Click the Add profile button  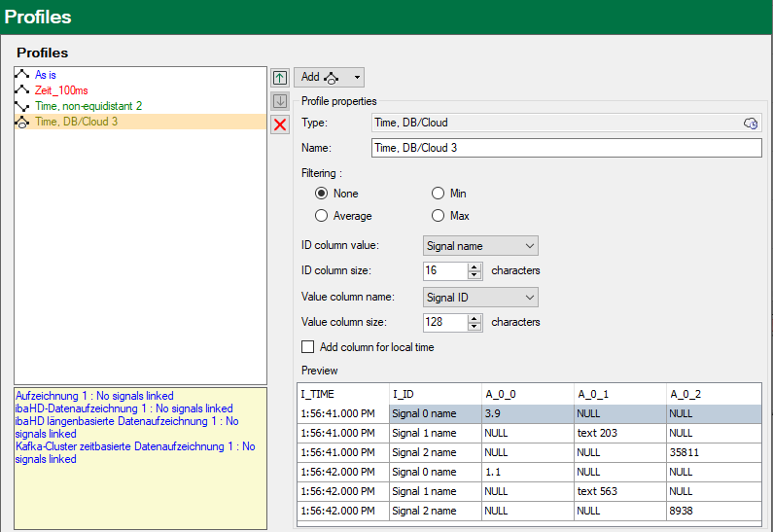click(x=320, y=77)
